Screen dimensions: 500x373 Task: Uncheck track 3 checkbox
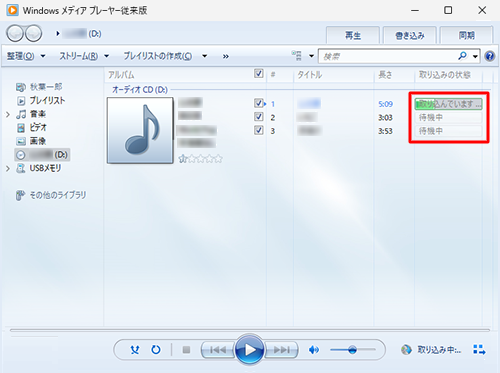coord(259,130)
